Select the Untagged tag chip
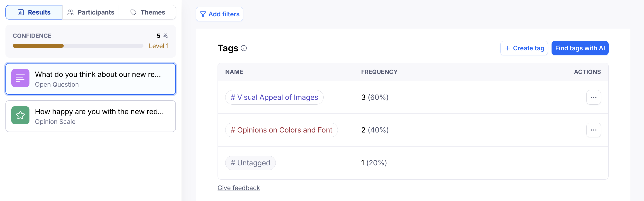 (250, 163)
